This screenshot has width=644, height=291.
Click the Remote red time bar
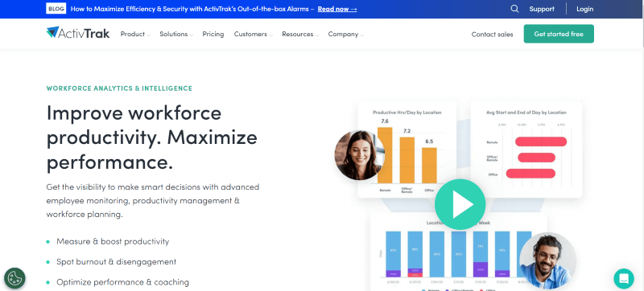click(541, 141)
